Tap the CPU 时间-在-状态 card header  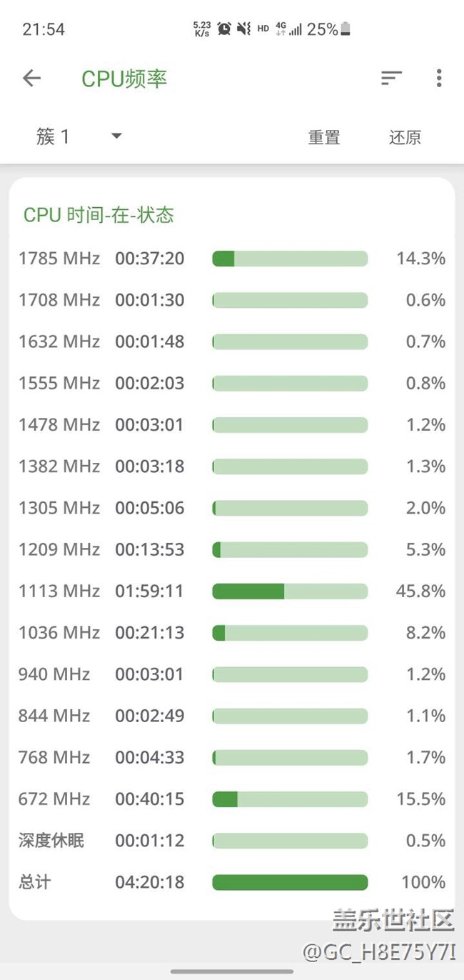pos(99,215)
